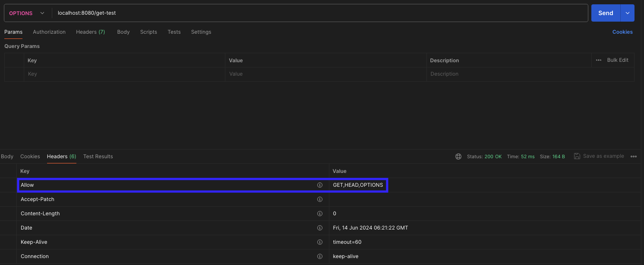This screenshot has height=265, width=644.
Task: Select the Date header key
Action: [x=26, y=228]
